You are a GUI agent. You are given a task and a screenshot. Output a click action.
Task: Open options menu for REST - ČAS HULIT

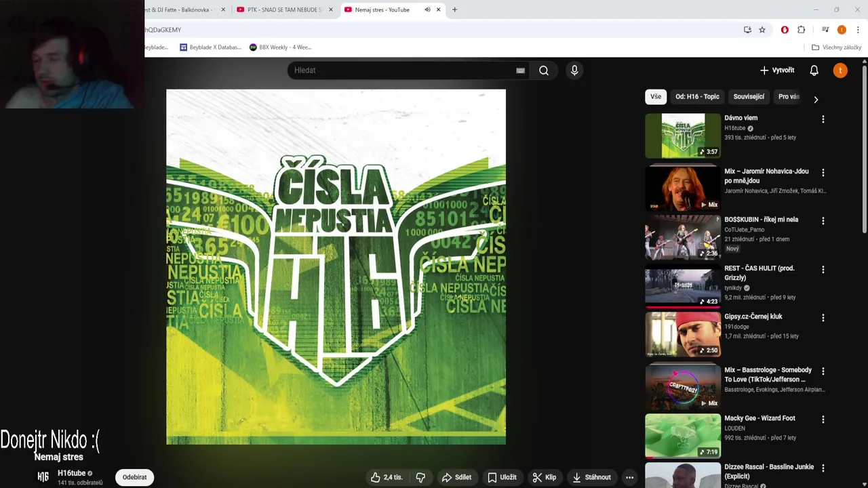point(823,270)
